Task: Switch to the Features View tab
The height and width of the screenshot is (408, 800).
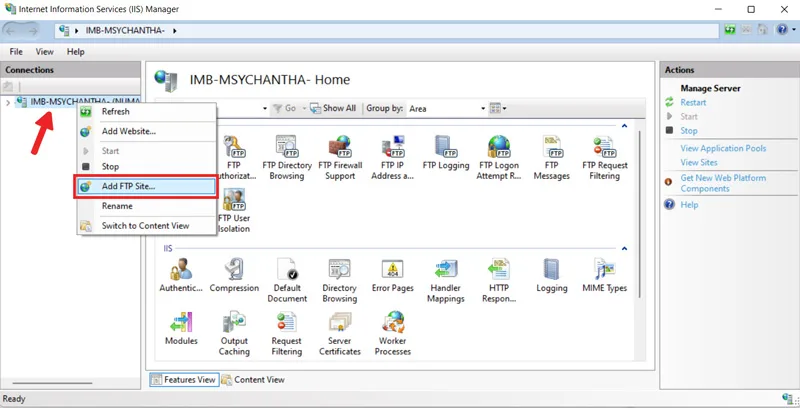Action: 184,379
